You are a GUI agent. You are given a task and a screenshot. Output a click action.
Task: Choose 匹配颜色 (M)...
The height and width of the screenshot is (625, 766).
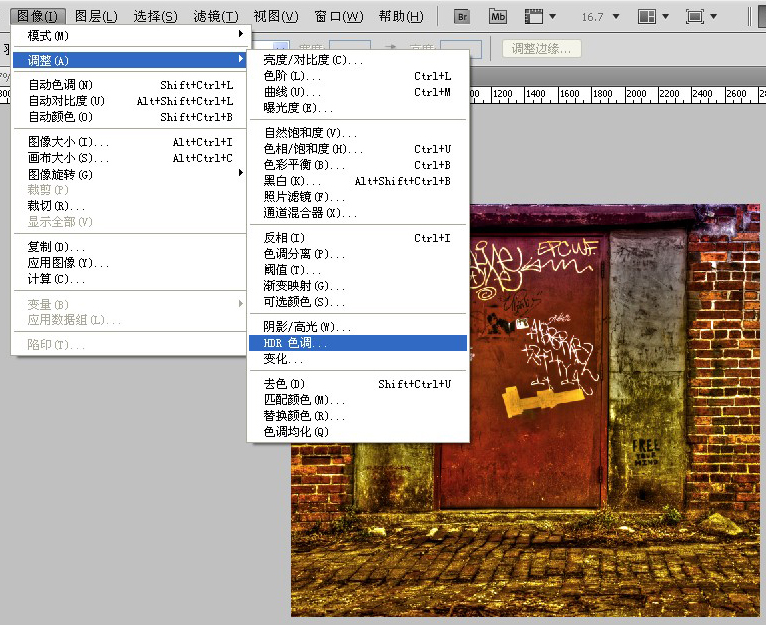tap(358, 400)
